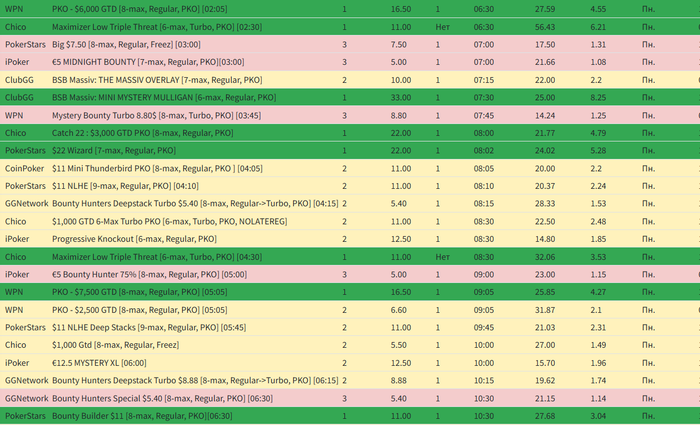This screenshot has height=425, width=700.
Task: Select the 10:15 start time cell
Action: pyautogui.click(x=484, y=380)
